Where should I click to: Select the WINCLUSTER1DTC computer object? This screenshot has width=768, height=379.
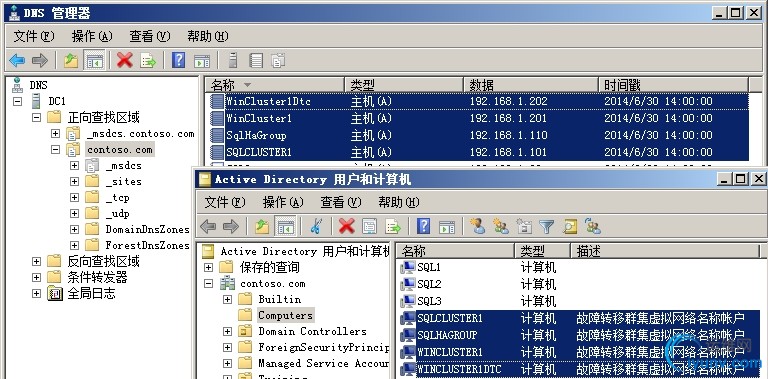[580, 369]
